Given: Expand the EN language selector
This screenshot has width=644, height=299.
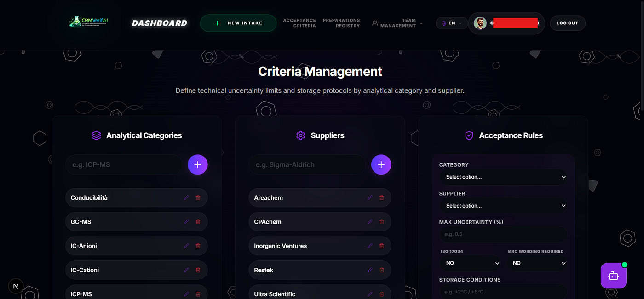Looking at the screenshot, I should click(452, 23).
